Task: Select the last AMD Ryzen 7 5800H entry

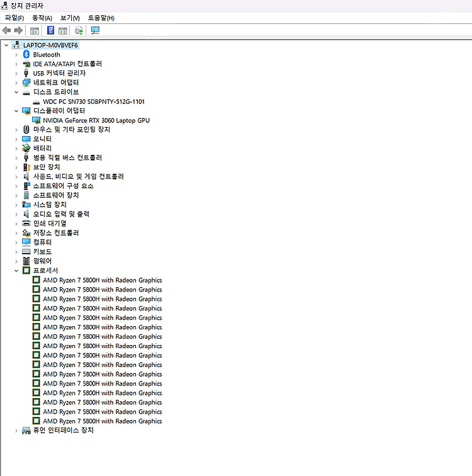Action: 102,421
